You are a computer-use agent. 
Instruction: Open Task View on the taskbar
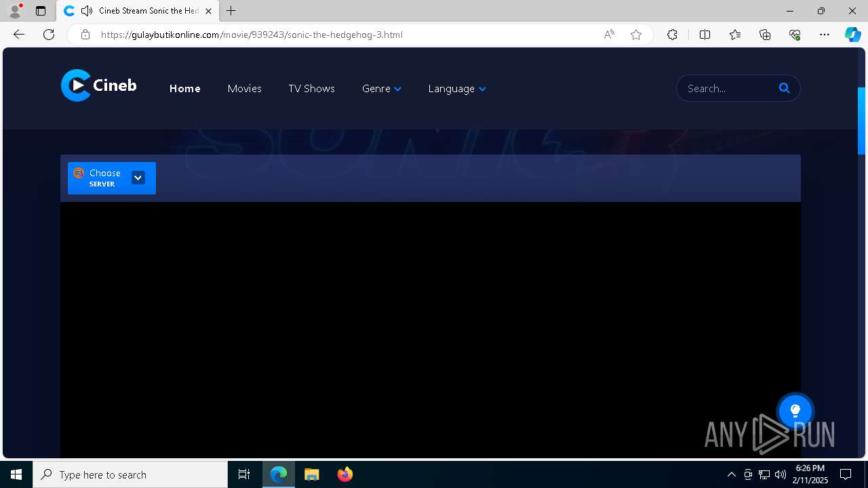coord(244,474)
